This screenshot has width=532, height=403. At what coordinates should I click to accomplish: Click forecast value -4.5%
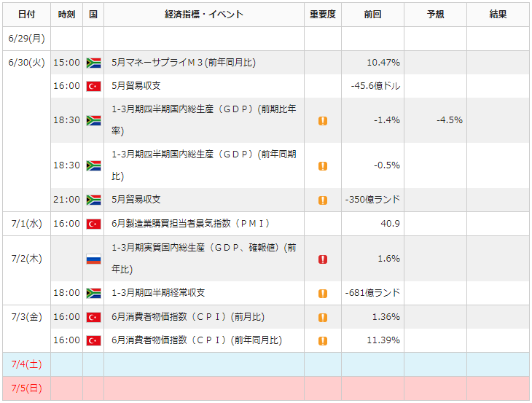click(x=450, y=120)
